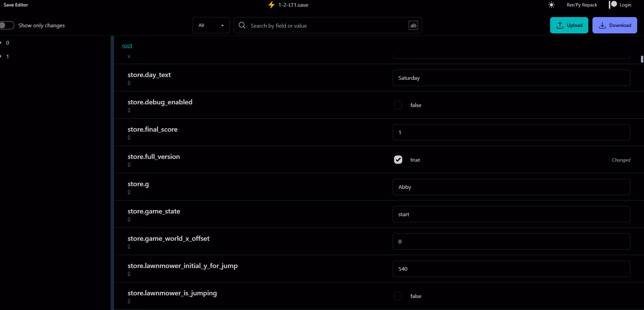Focus the store.final_score value field
644x310 pixels.
[x=511, y=132]
